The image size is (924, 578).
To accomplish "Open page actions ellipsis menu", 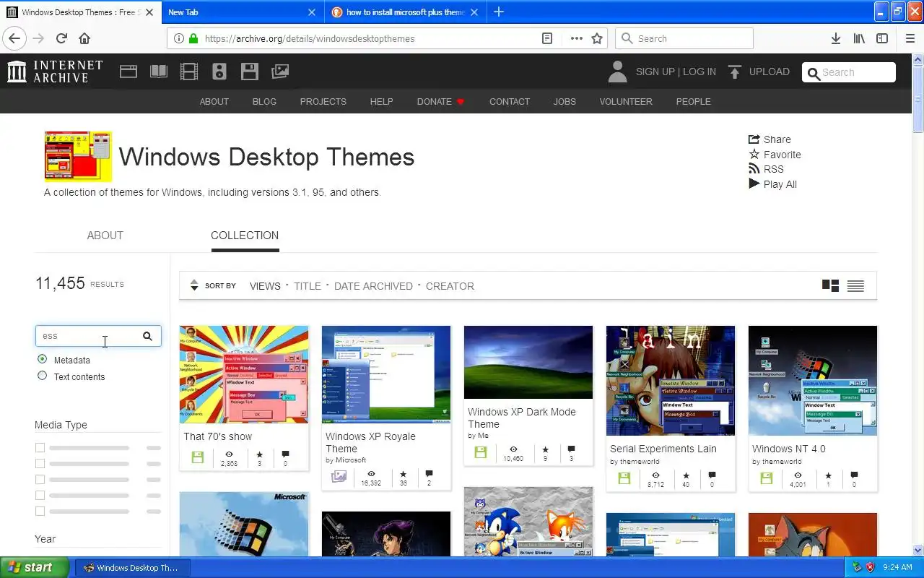I will click(576, 38).
